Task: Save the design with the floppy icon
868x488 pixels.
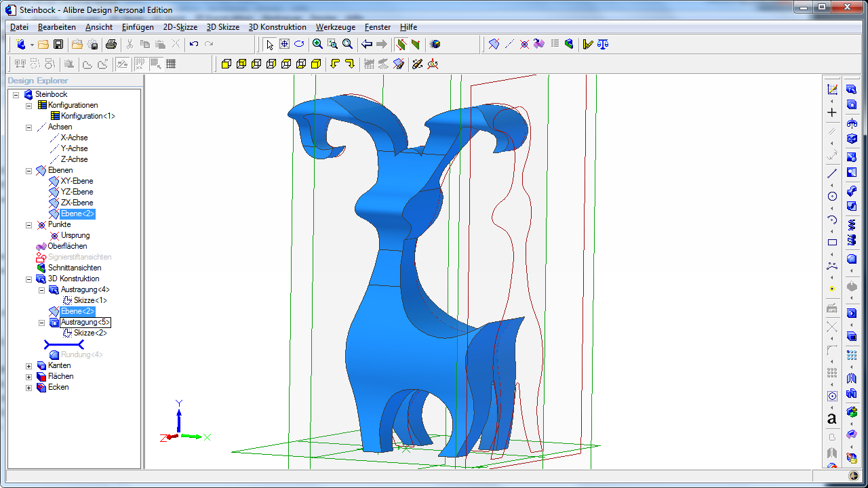Action: [58, 44]
